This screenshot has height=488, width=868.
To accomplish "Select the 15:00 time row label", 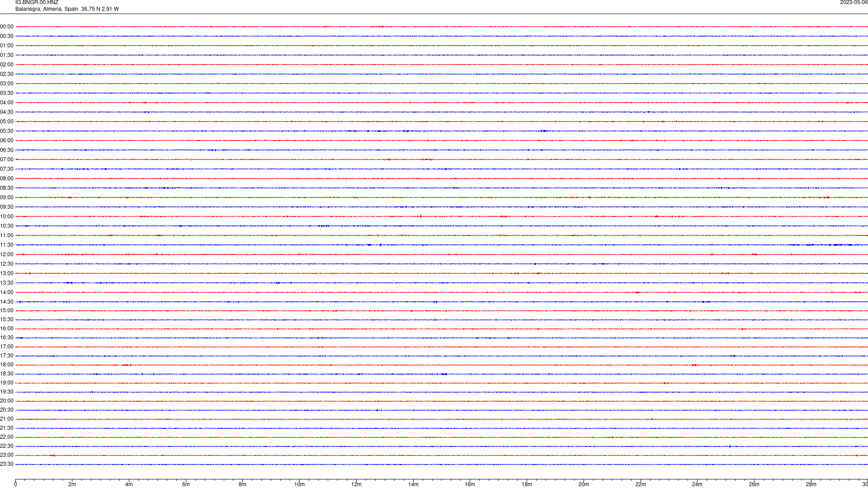I will (x=7, y=310).
